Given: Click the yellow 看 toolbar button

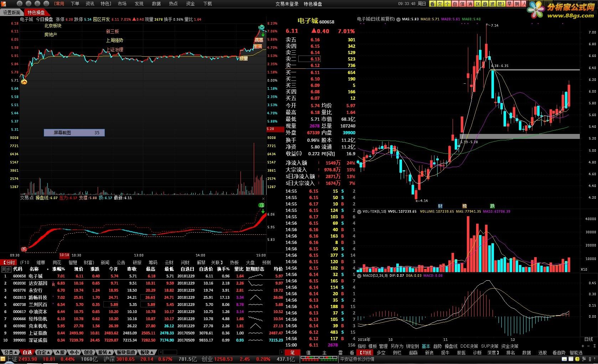Looking at the screenshot, I should pos(433,4).
